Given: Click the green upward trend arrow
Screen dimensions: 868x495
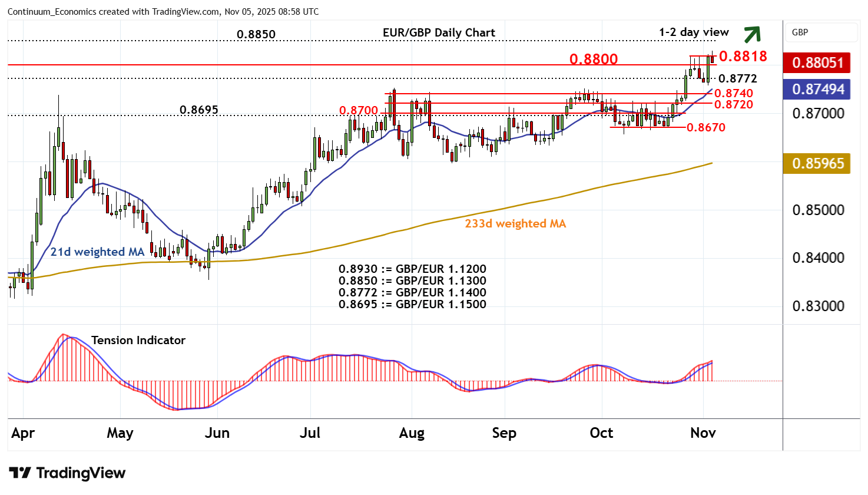Looking at the screenshot, I should point(751,35).
